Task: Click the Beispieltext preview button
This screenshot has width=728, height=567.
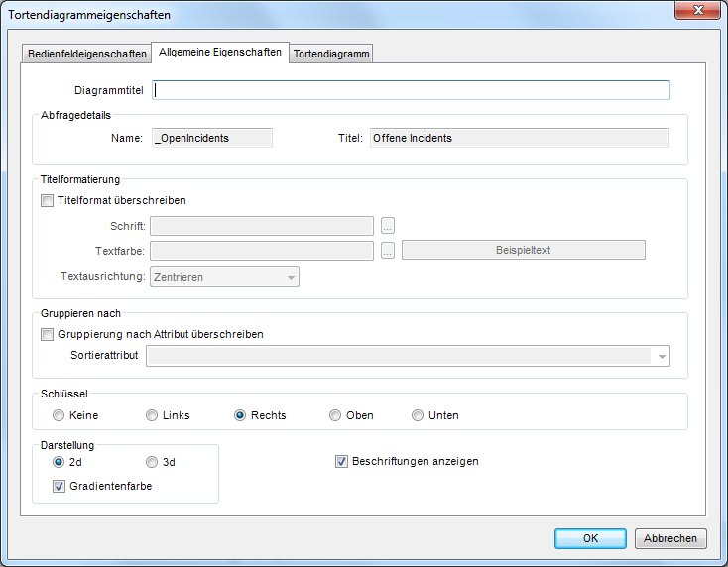Action: [x=523, y=250]
